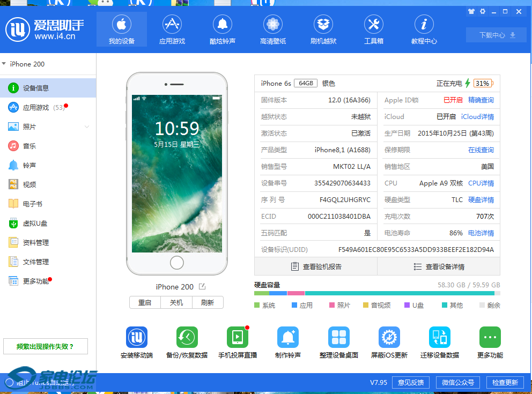Click the Restart (重启) button under the phone
This screenshot has height=394, width=532.
point(145,302)
